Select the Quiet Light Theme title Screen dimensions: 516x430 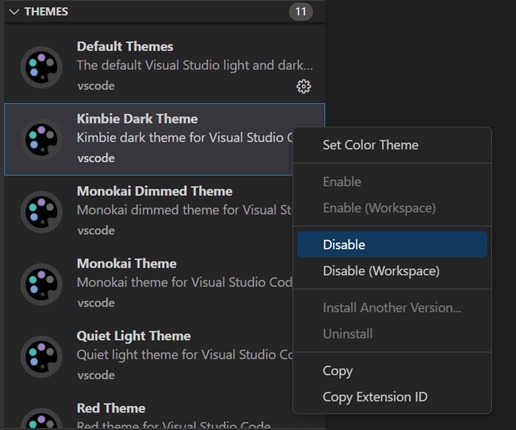[x=134, y=336]
